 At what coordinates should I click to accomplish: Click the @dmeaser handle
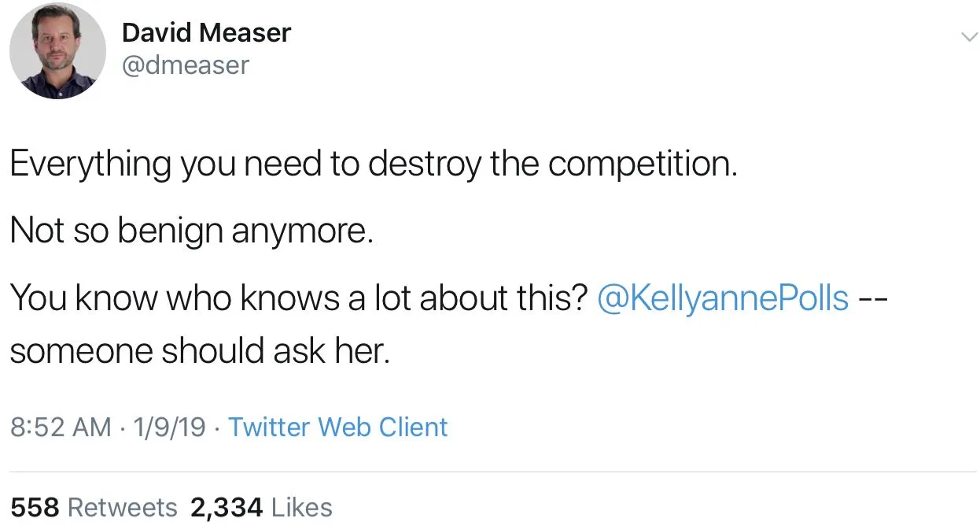point(185,65)
